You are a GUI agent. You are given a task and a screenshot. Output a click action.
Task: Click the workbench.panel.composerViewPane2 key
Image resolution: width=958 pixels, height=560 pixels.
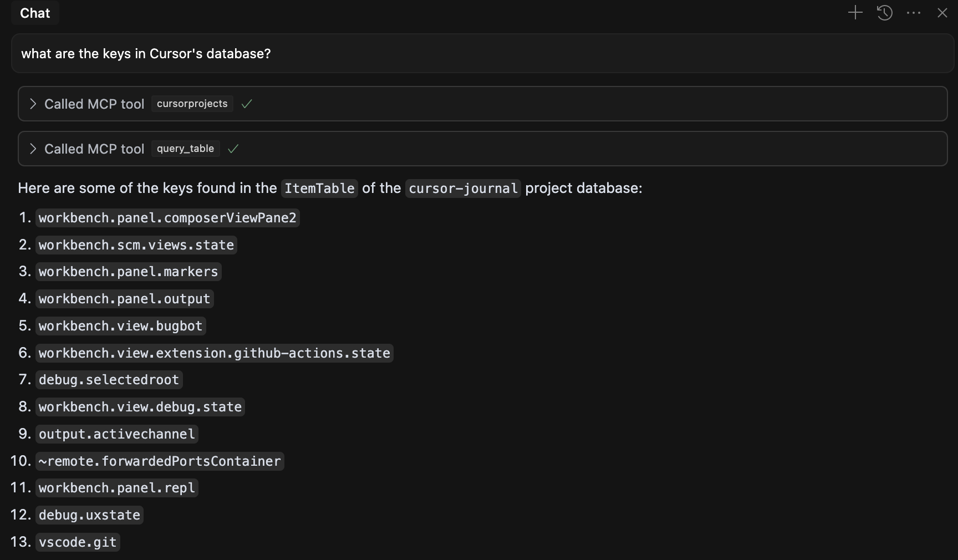click(167, 218)
